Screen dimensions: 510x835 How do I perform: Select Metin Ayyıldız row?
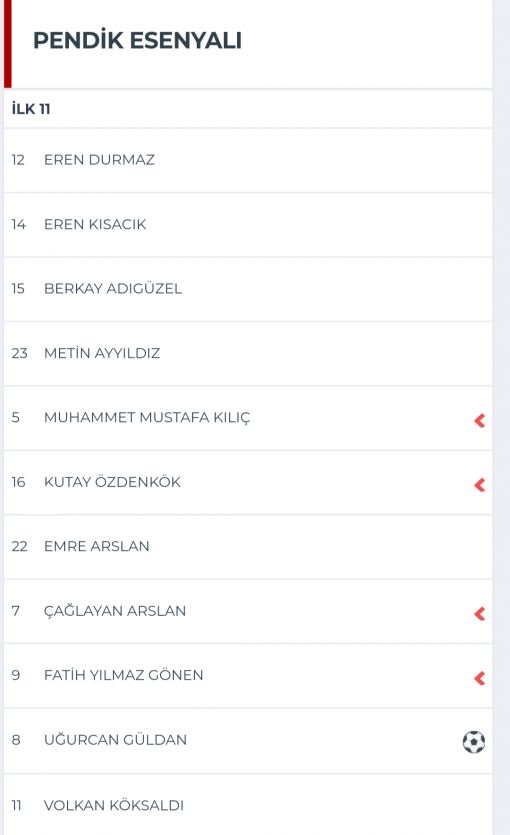[x=248, y=354]
